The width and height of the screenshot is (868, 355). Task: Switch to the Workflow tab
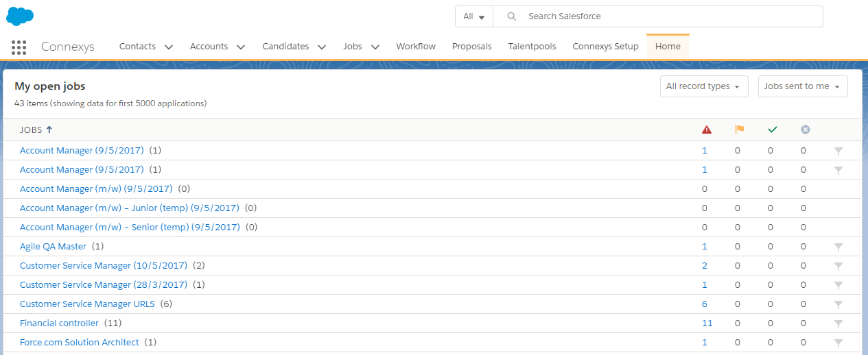coord(416,47)
